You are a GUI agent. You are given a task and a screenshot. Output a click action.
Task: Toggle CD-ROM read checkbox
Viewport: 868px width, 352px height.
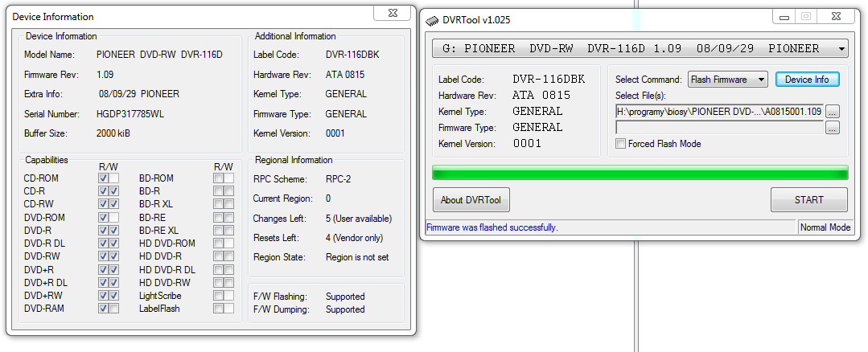pyautogui.click(x=103, y=178)
